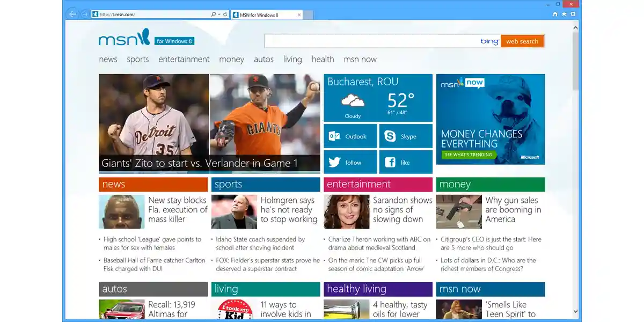Click the browser Forward arrow button
The height and width of the screenshot is (322, 644).
pyautogui.click(x=85, y=14)
